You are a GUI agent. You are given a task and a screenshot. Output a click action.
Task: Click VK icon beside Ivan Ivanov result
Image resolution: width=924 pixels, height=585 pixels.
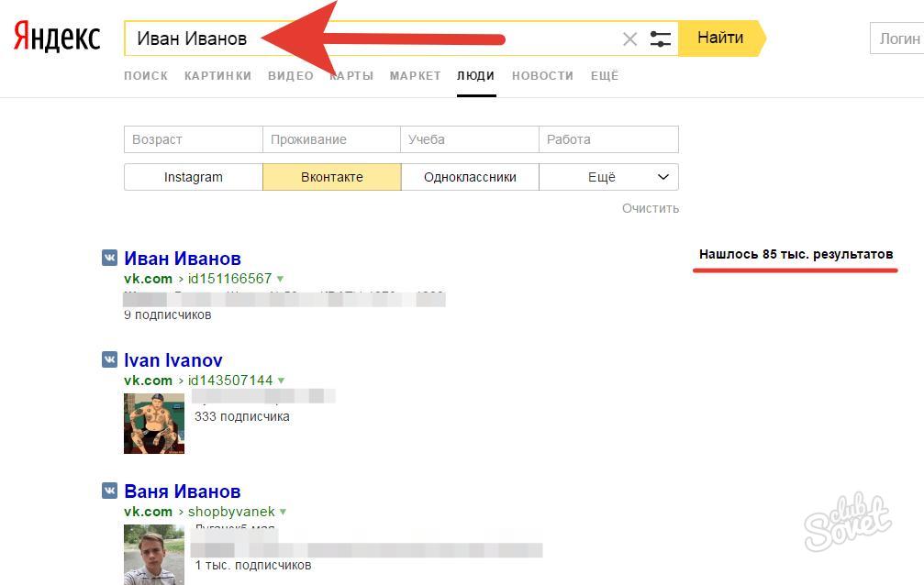click(x=109, y=359)
